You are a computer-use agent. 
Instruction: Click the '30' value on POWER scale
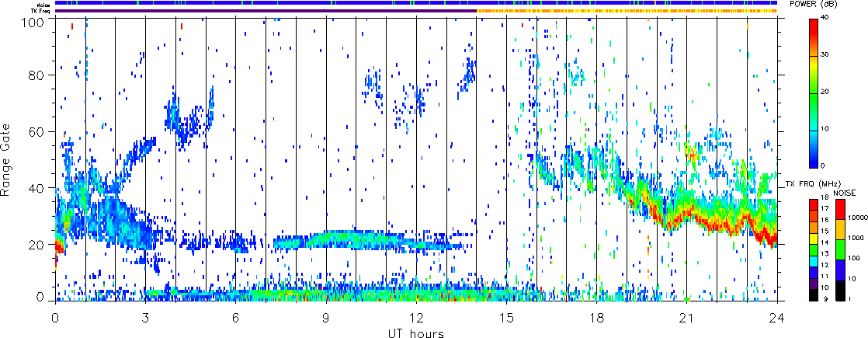coord(826,56)
